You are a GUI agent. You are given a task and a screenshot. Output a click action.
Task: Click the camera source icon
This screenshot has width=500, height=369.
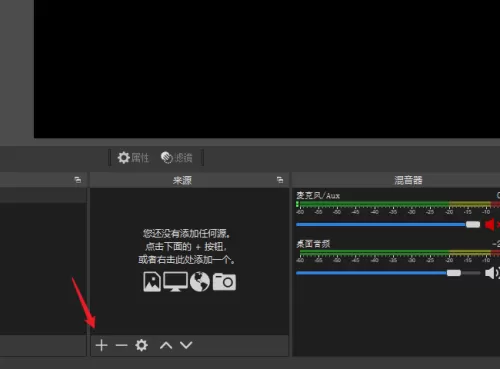[x=224, y=282]
